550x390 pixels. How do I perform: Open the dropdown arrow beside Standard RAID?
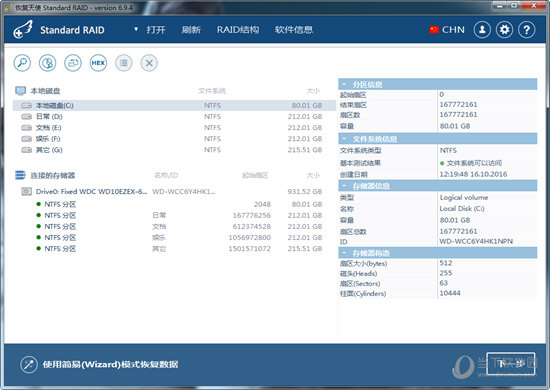pyautogui.click(x=136, y=29)
